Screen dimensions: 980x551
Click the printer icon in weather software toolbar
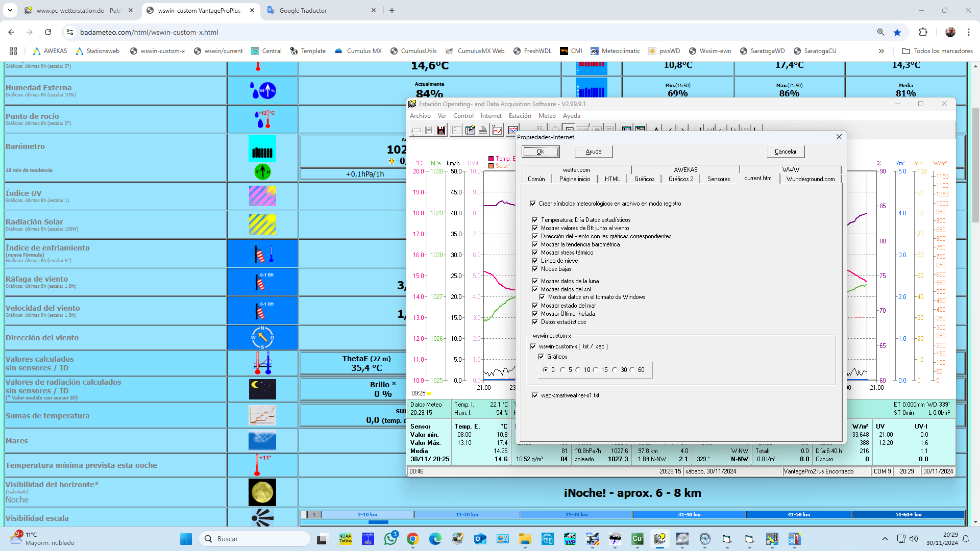pyautogui.click(x=483, y=131)
